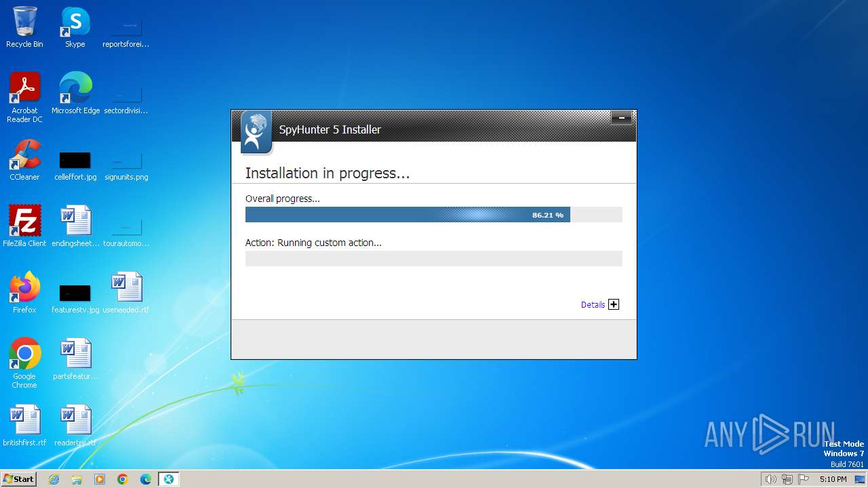Open Windows Media Player from taskbar
The height and width of the screenshot is (488, 868).
point(100,479)
